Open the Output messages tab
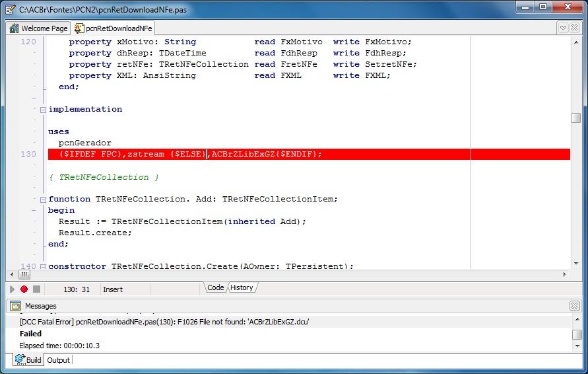588x374 pixels. [x=58, y=360]
